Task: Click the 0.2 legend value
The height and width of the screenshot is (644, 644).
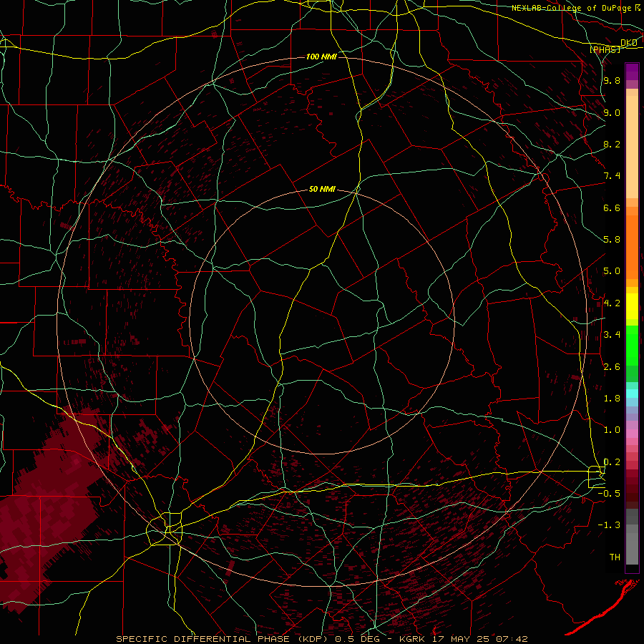Action: [x=612, y=462]
